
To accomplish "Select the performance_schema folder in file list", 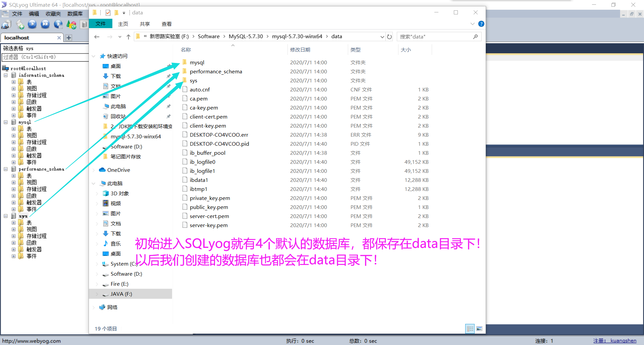I will [x=216, y=71].
